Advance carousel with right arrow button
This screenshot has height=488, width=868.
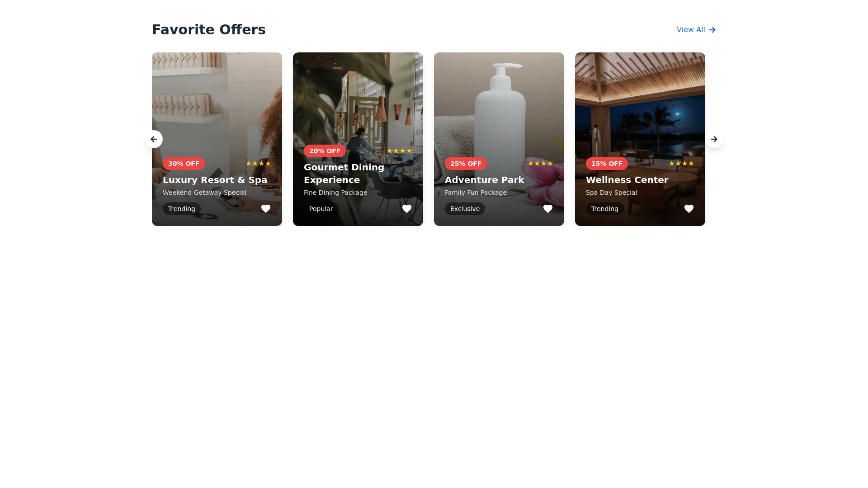pos(714,139)
